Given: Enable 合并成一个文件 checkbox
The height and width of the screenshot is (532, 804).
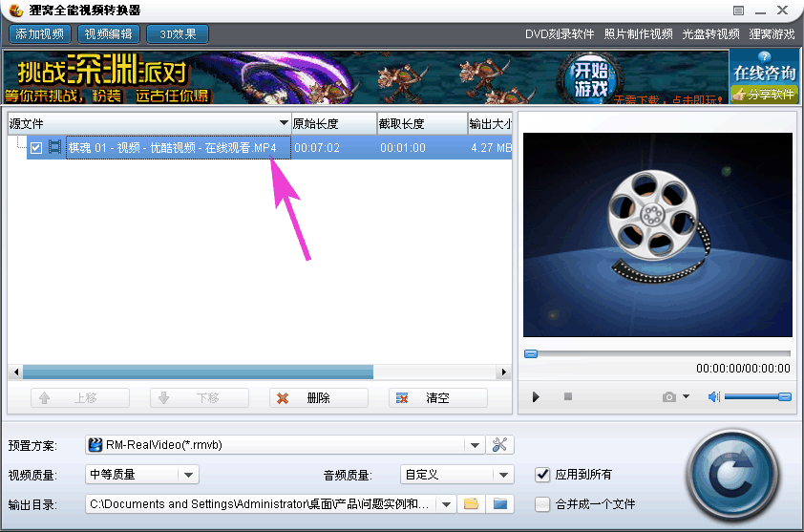Looking at the screenshot, I should click(542, 504).
